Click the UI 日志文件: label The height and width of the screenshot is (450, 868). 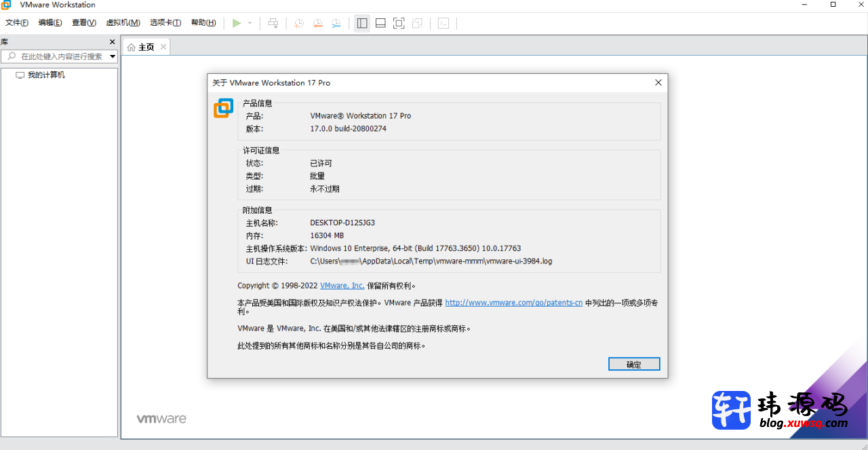tap(267, 261)
